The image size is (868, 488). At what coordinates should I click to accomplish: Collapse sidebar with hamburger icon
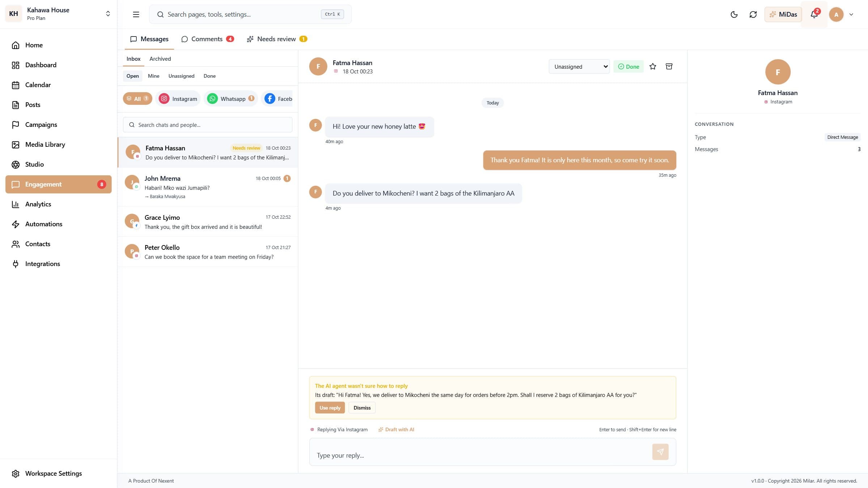(x=136, y=14)
